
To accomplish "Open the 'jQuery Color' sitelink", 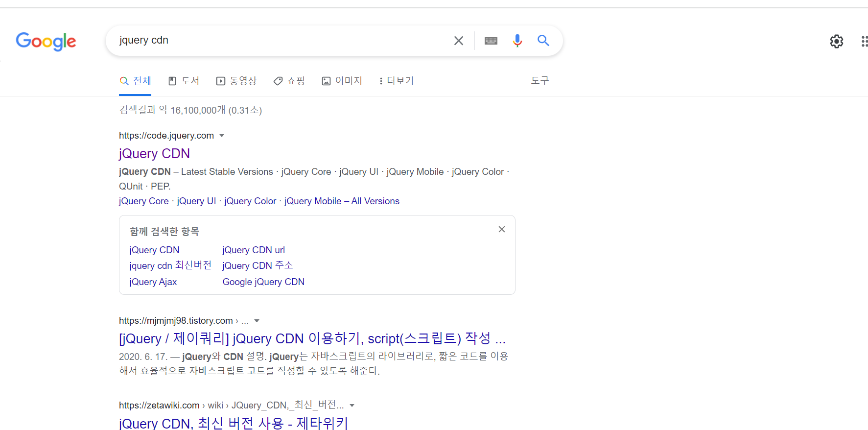I will coord(250,201).
